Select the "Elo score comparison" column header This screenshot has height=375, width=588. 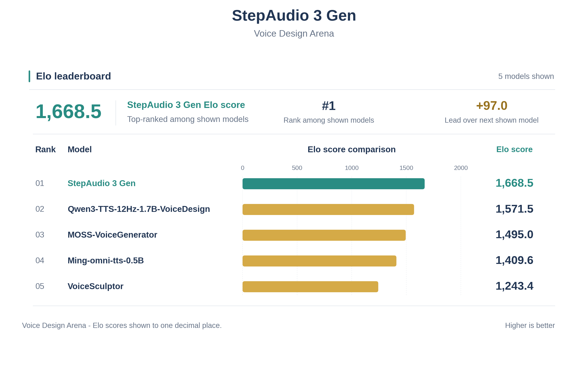tap(352, 149)
